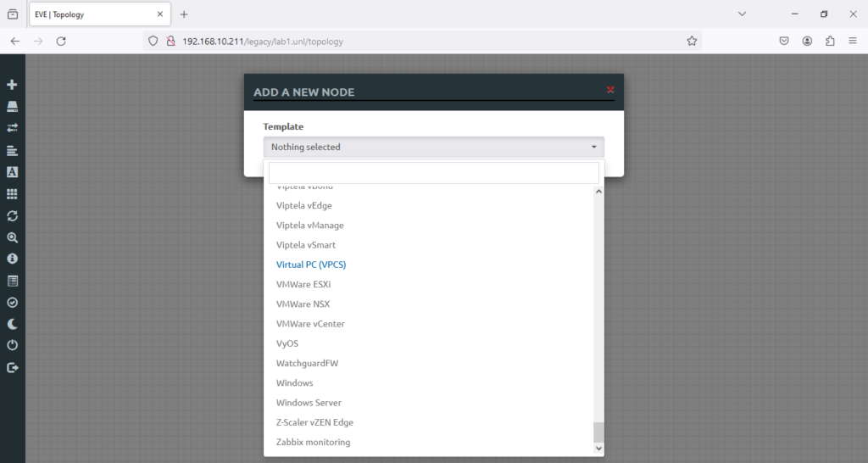Image resolution: width=868 pixels, height=463 pixels.
Task: Open the Extensions puzzle icon
Action: (x=830, y=41)
